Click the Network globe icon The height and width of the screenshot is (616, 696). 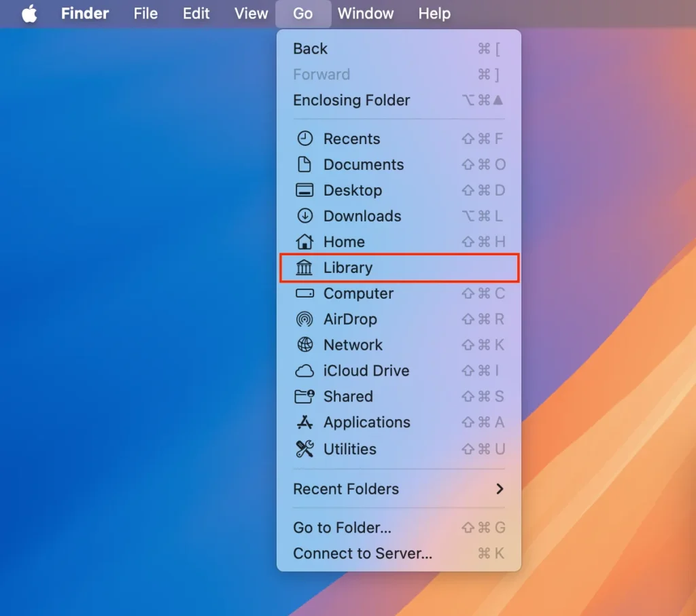(x=304, y=344)
